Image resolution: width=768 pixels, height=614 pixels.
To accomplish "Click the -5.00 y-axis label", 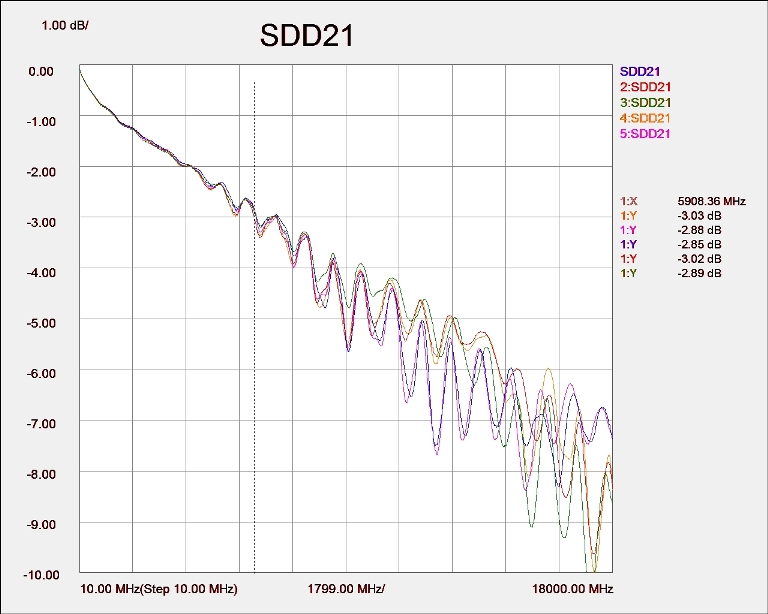I will click(41, 323).
